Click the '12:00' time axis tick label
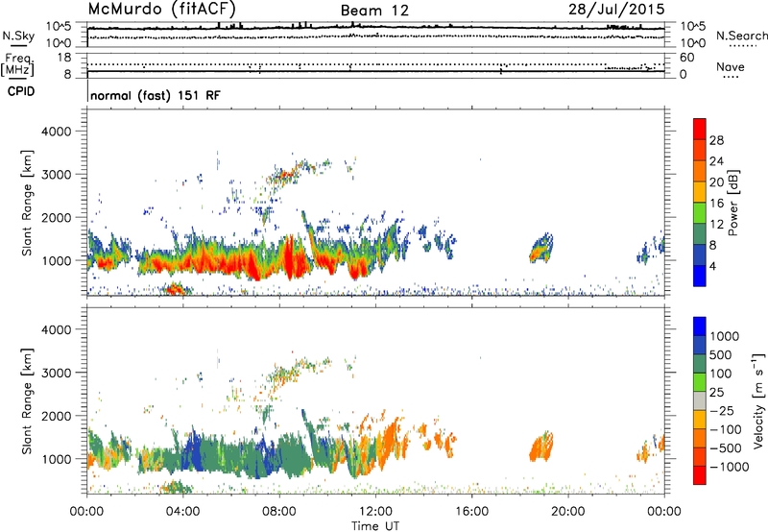Screen dimensions: 768x532 [375, 512]
